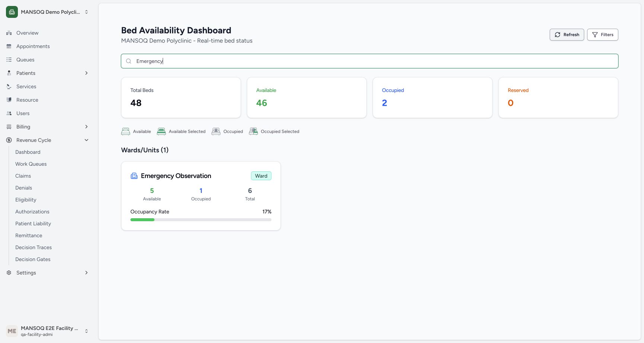Expand the Settings submenu chevron
Image resolution: width=644 pixels, height=343 pixels.
click(x=86, y=273)
